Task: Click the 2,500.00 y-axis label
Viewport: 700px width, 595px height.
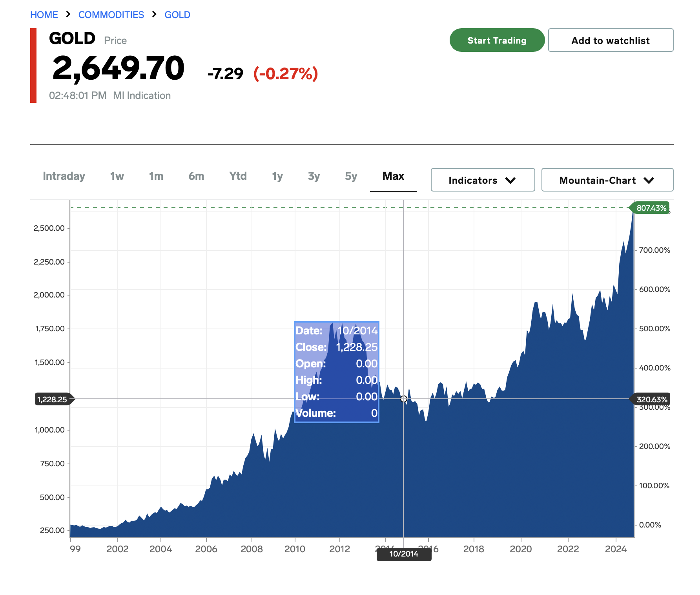Action: coord(49,228)
